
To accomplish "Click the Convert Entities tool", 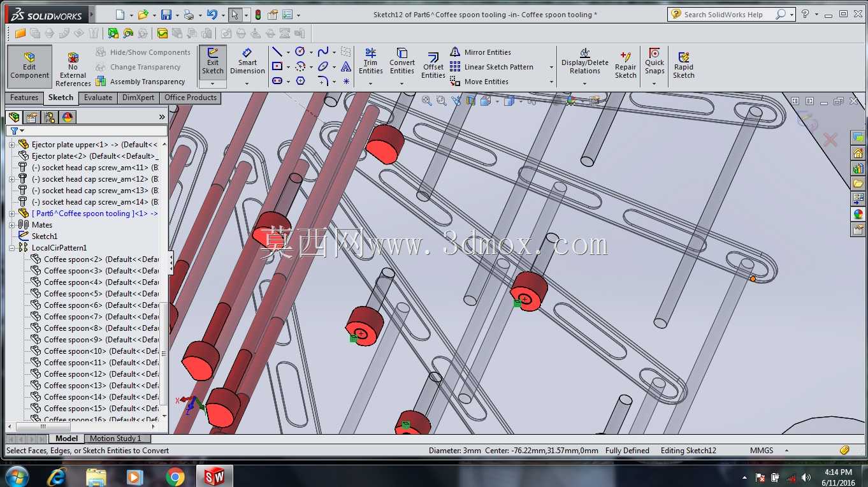I will click(402, 61).
